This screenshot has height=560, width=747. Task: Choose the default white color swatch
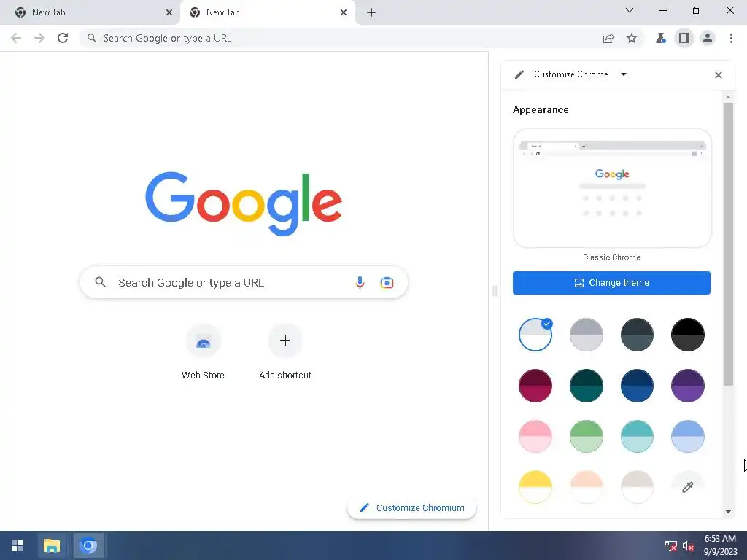[535, 334]
